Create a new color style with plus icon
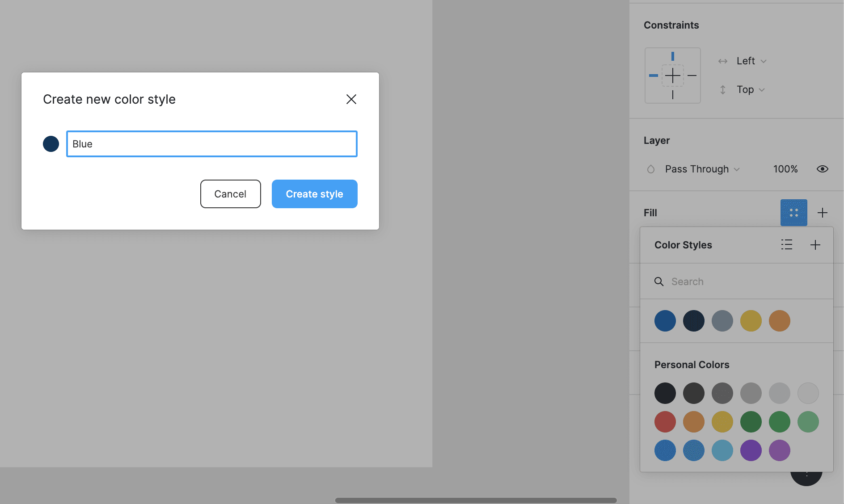Screen dimensions: 844x504 (x=815, y=245)
